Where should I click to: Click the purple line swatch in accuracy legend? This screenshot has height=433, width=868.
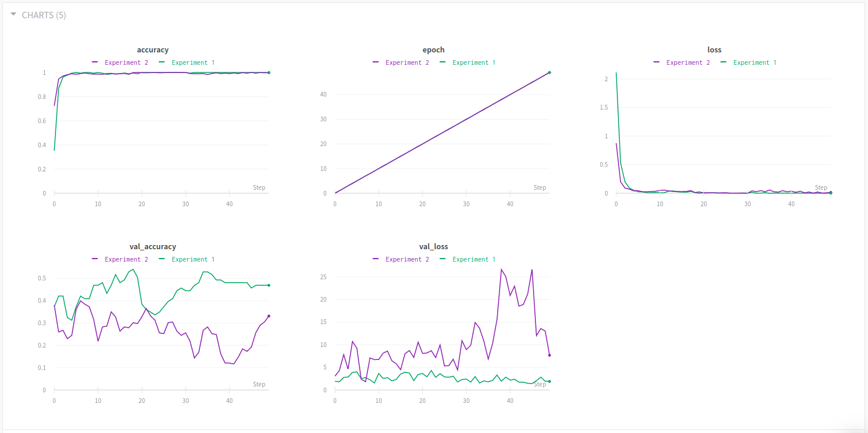click(x=96, y=62)
